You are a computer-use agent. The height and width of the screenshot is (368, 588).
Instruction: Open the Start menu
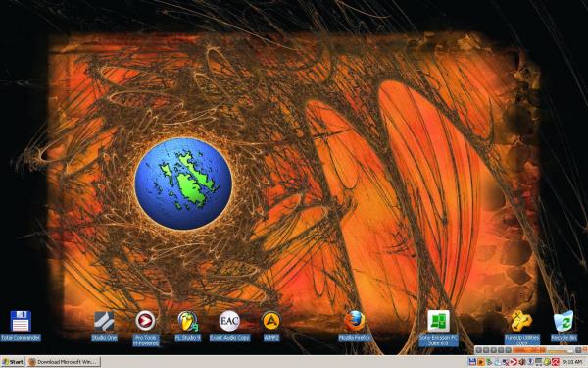pos(13,362)
